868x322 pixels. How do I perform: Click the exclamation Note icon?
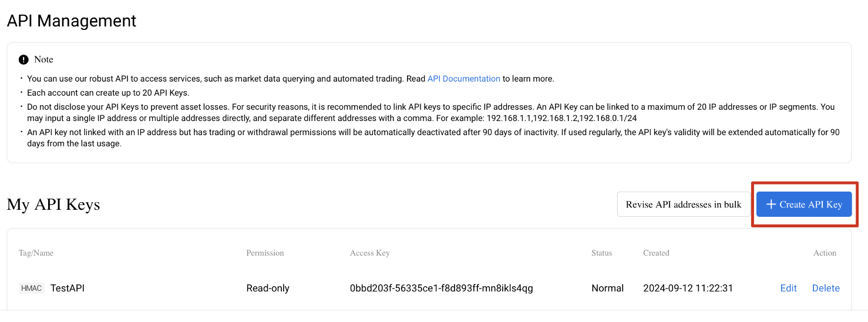(23, 59)
